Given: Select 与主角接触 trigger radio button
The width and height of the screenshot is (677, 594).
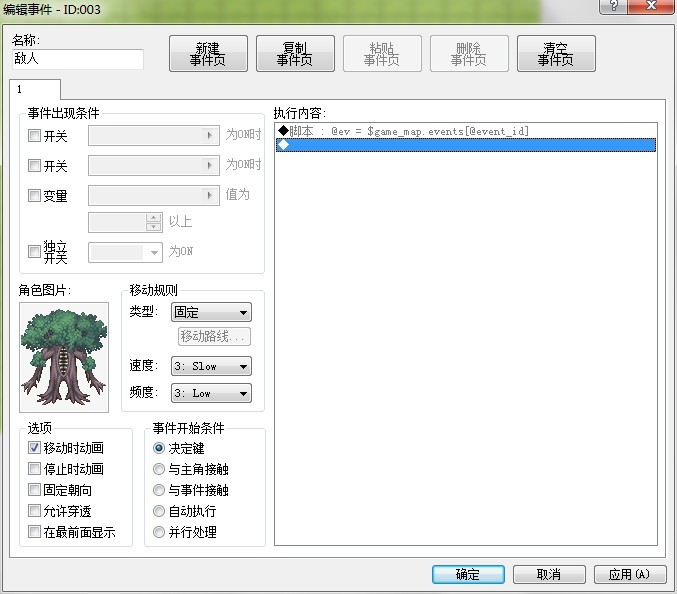Looking at the screenshot, I should pyautogui.click(x=159, y=469).
